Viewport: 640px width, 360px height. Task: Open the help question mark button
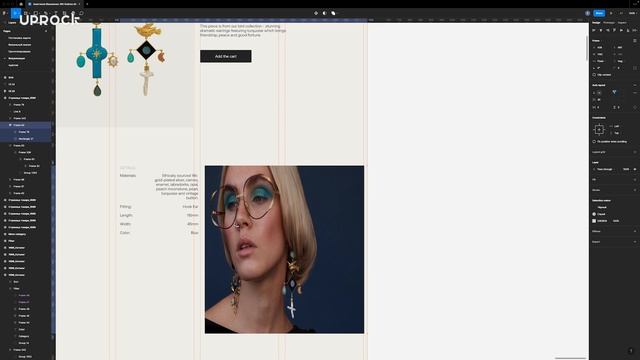[631, 351]
